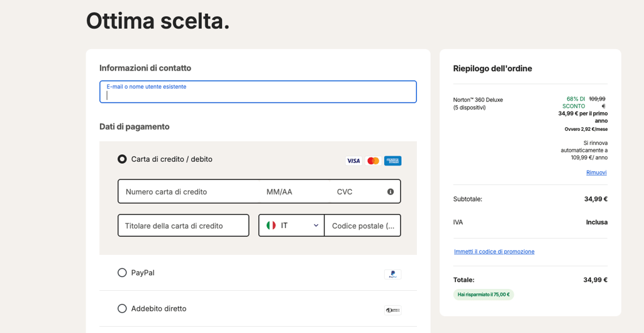Select the Addebito diretto option
The image size is (644, 333).
tap(122, 308)
